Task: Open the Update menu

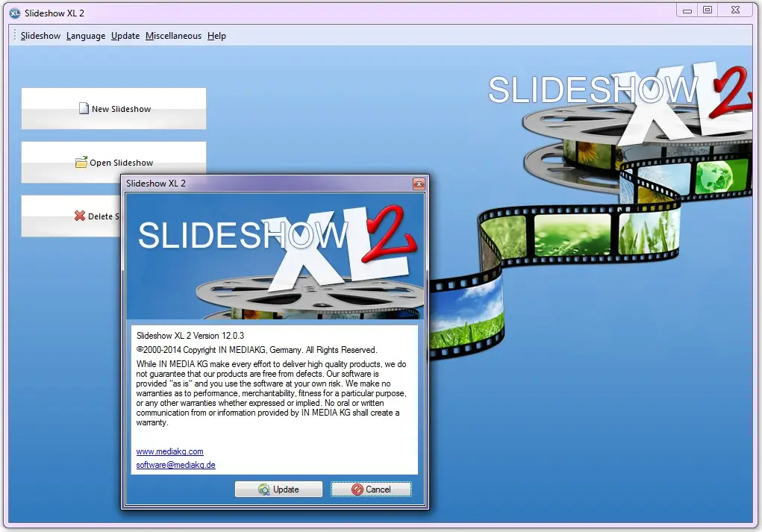Action: tap(125, 36)
